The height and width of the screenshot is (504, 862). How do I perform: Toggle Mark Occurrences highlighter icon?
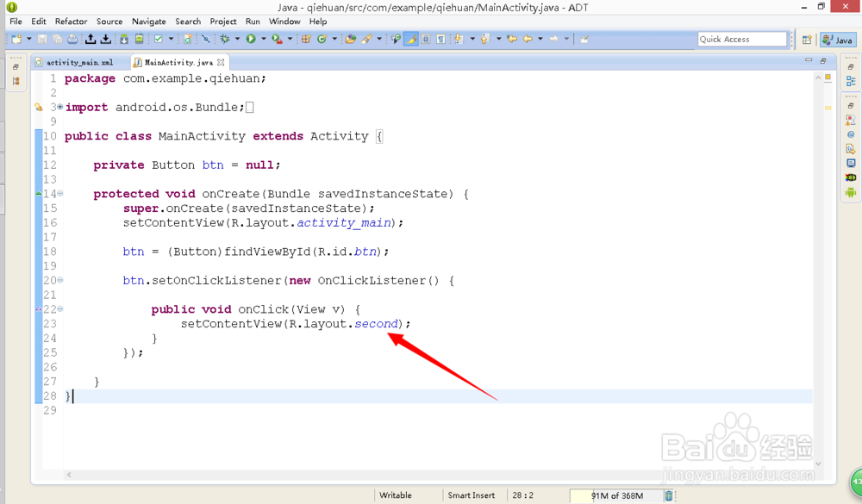tap(410, 39)
